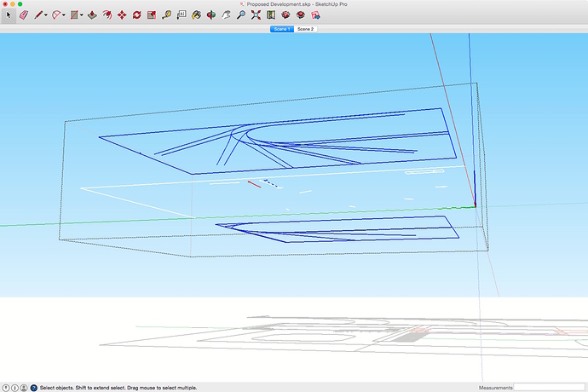Screen dimensions: 588x392
Task: Click the lower blue outlined shape
Action: [337, 229]
